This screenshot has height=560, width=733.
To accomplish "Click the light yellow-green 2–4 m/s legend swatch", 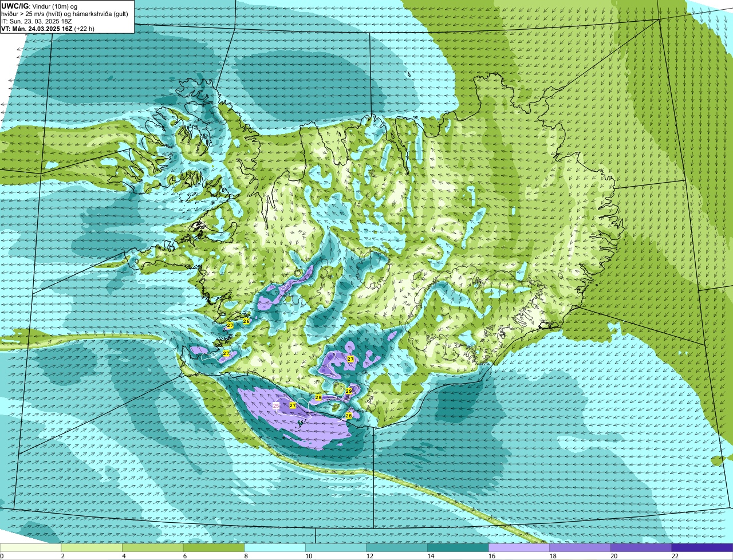I will [92, 548].
